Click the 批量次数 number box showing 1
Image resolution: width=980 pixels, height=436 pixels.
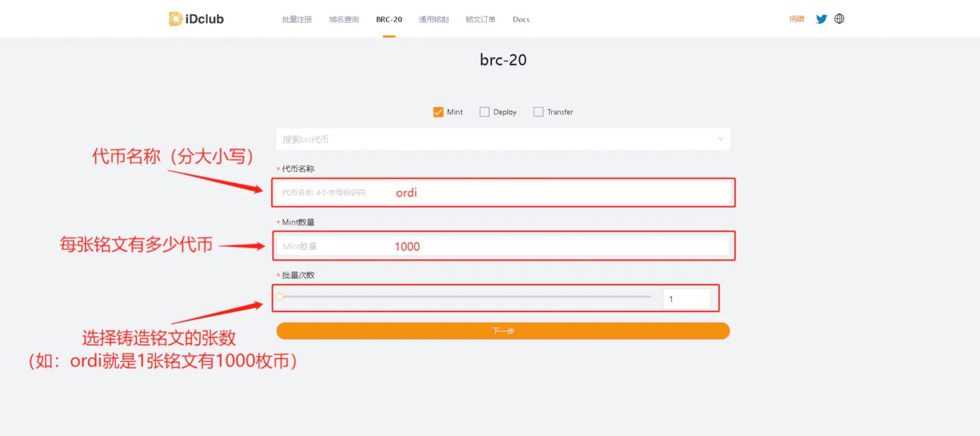click(x=686, y=299)
